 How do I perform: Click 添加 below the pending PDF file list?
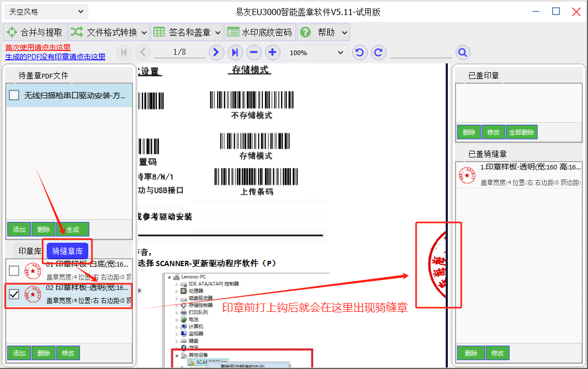click(x=19, y=229)
